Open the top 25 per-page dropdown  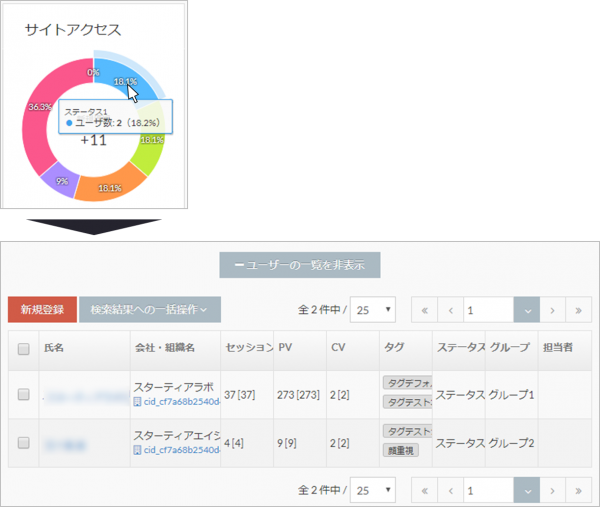pyautogui.click(x=373, y=310)
